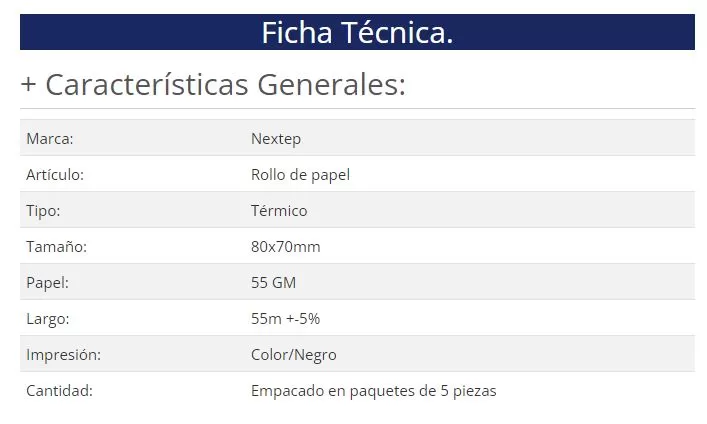Expand the plus sign before Características Generales
Image resolution: width=707 pixels, height=424 pixels.
(x=28, y=85)
